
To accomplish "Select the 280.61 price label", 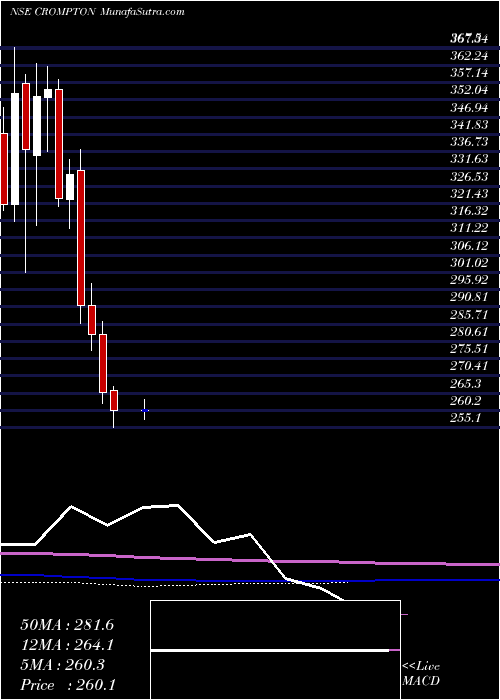I will (468, 332).
